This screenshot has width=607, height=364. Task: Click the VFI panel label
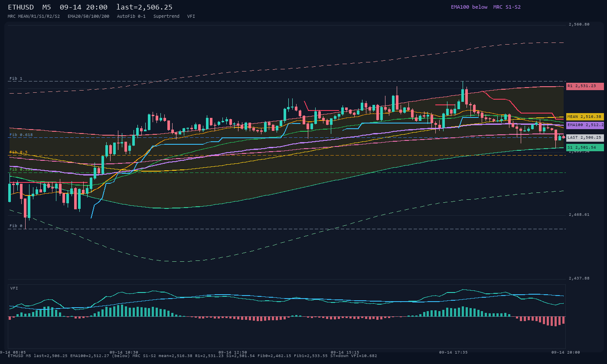point(14,288)
